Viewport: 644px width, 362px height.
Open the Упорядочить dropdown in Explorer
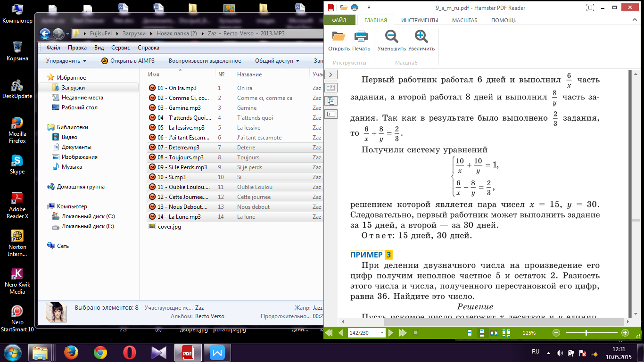point(66,61)
